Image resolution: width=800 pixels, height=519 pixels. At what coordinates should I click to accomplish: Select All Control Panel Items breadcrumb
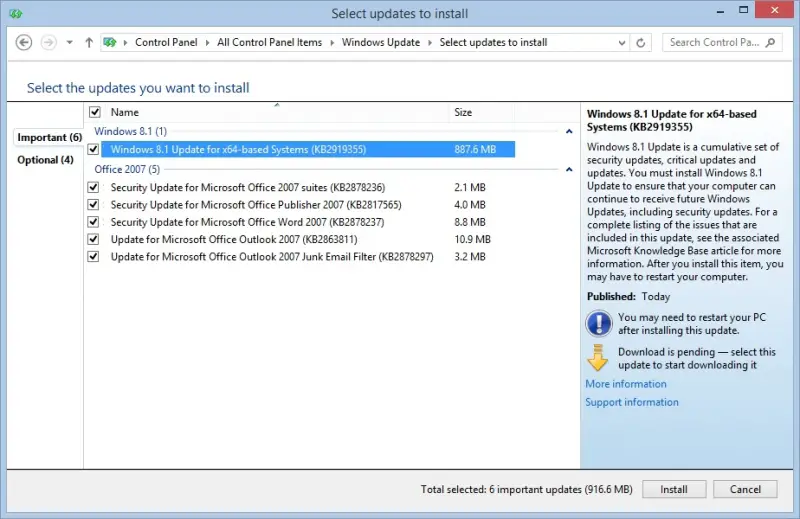pyautogui.click(x=269, y=42)
